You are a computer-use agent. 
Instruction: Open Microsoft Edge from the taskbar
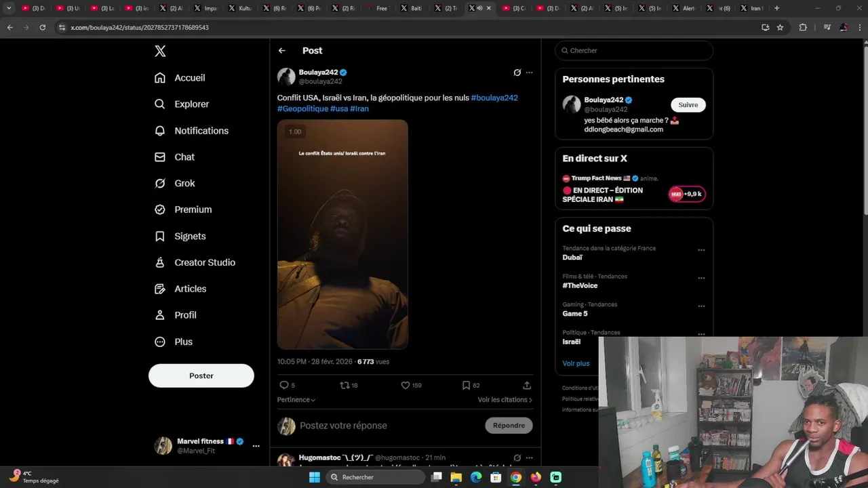coord(476,477)
